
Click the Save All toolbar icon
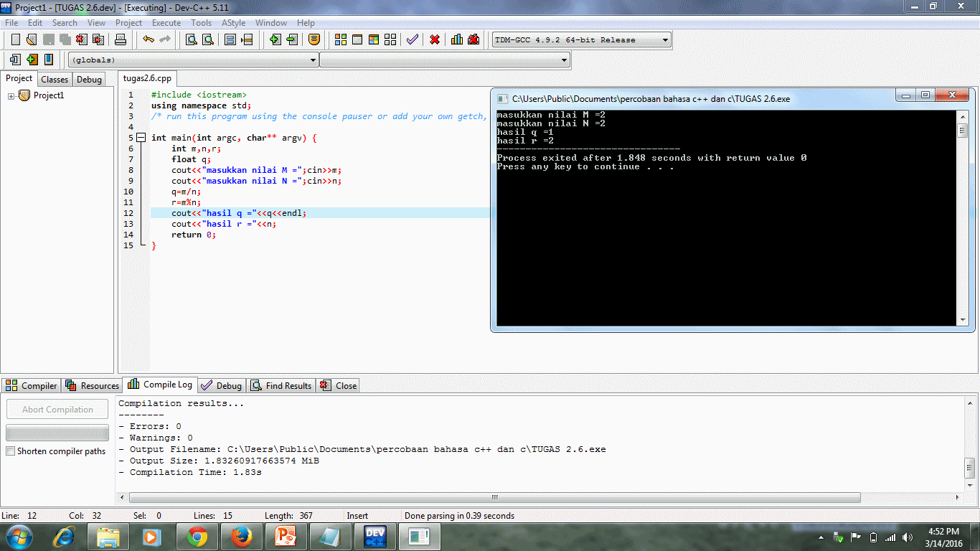65,39
